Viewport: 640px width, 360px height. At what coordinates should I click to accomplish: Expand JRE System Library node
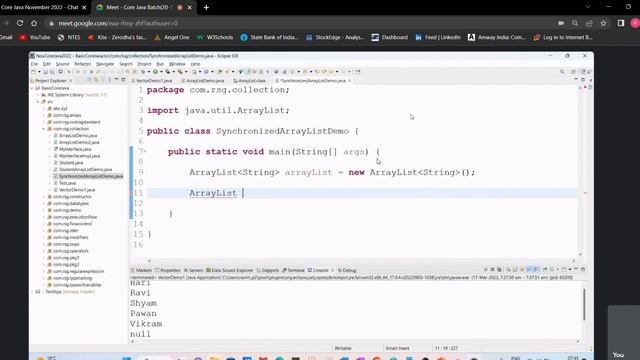(x=38, y=95)
